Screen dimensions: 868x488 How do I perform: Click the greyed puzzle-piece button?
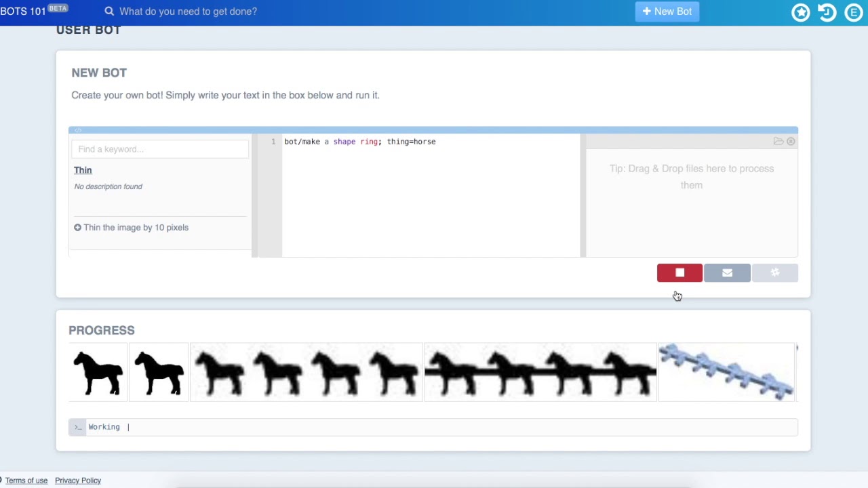(775, 272)
